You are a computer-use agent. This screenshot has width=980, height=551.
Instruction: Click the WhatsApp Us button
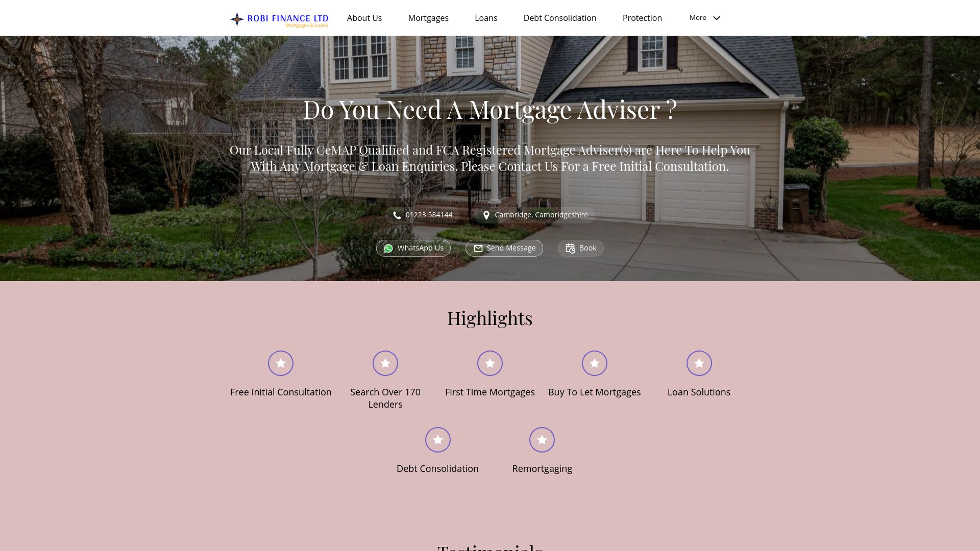click(x=413, y=247)
